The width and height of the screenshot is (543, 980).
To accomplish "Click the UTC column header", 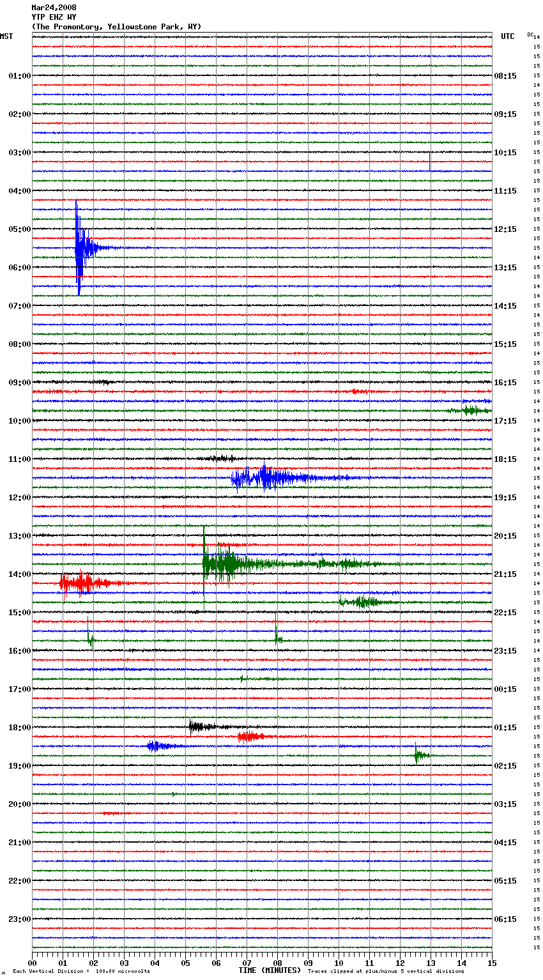I will (x=508, y=36).
